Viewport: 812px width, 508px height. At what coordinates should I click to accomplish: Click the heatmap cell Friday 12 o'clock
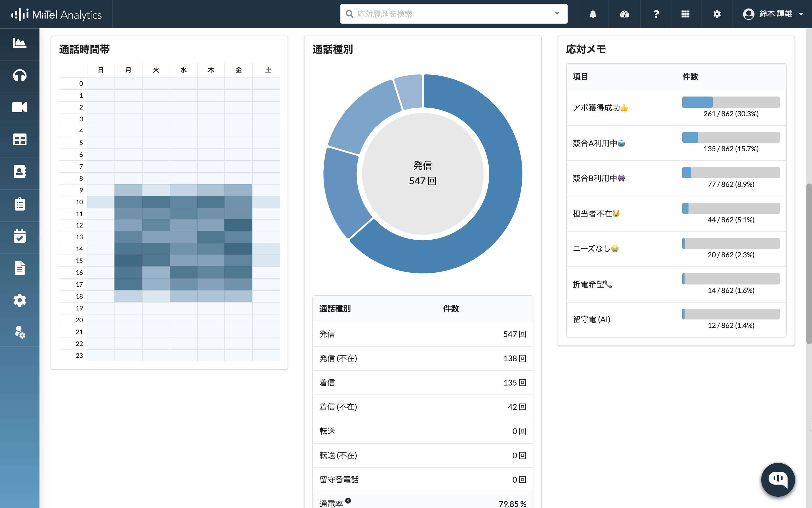point(238,225)
